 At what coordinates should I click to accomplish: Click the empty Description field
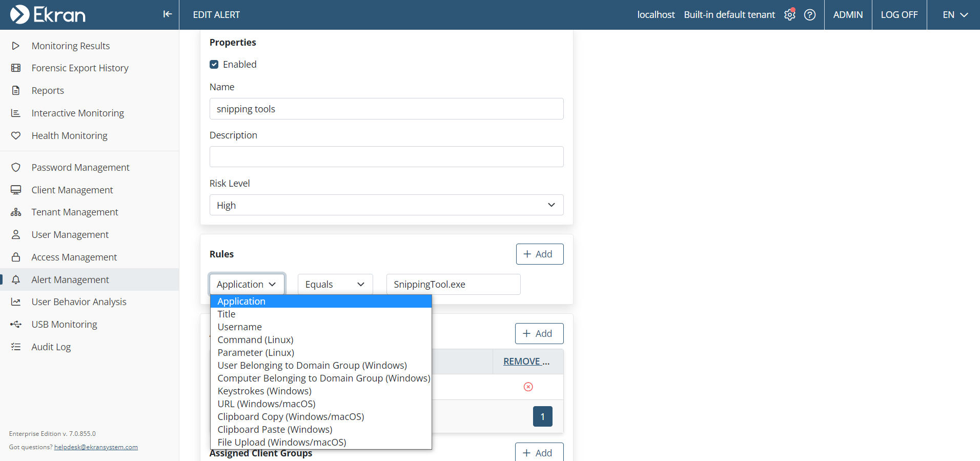[386, 156]
